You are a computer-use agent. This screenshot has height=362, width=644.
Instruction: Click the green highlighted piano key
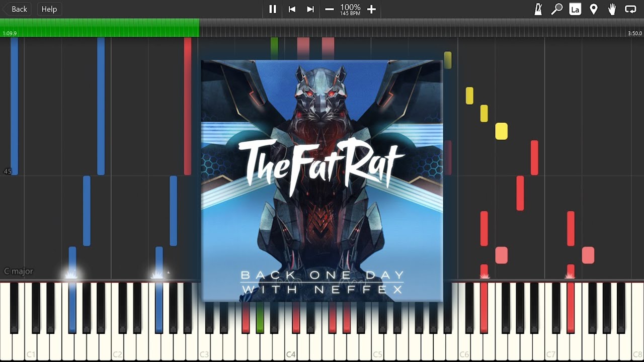[x=260, y=317]
